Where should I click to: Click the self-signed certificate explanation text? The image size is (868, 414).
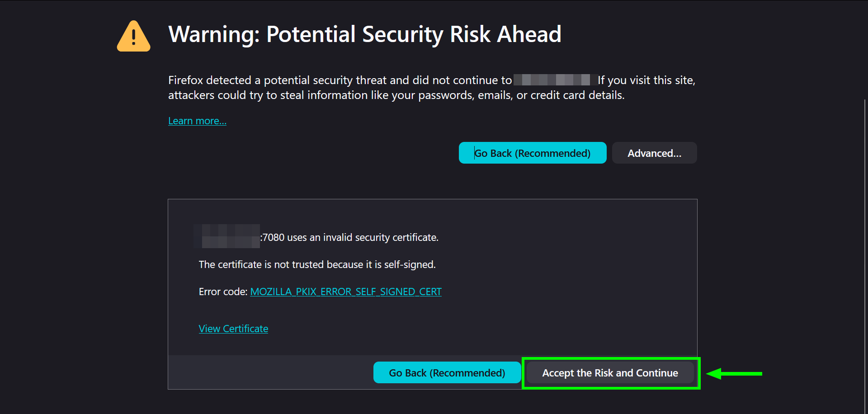coord(317,264)
